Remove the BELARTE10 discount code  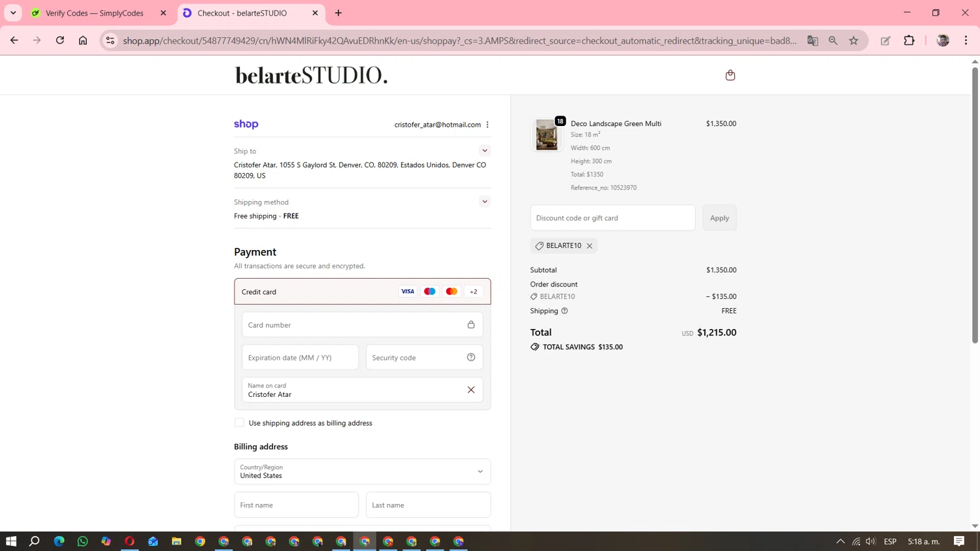pos(589,246)
